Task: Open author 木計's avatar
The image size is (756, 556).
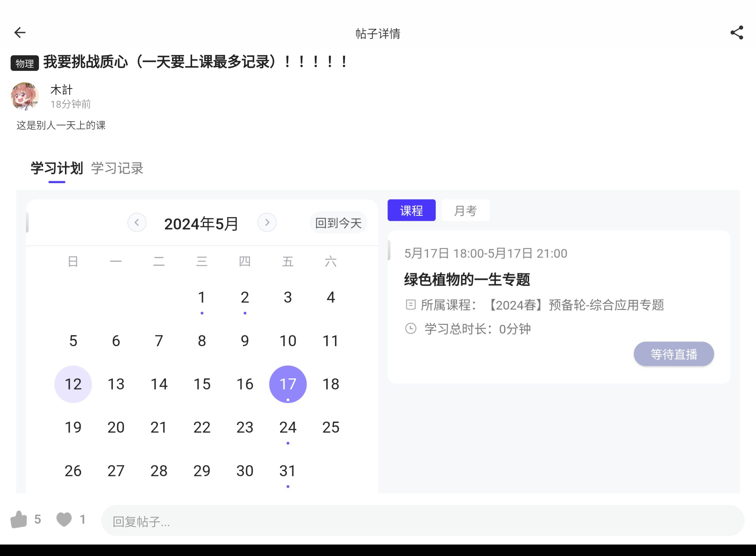Action: pyautogui.click(x=25, y=96)
